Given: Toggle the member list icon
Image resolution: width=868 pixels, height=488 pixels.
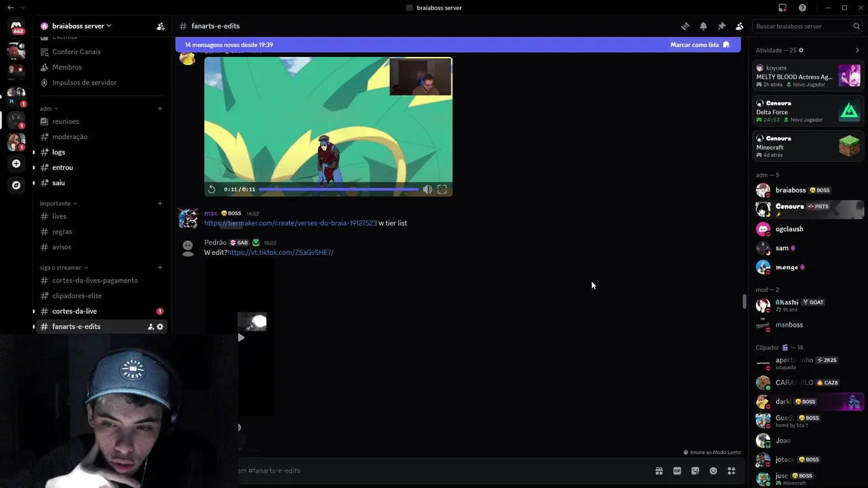Looking at the screenshot, I should click(740, 26).
